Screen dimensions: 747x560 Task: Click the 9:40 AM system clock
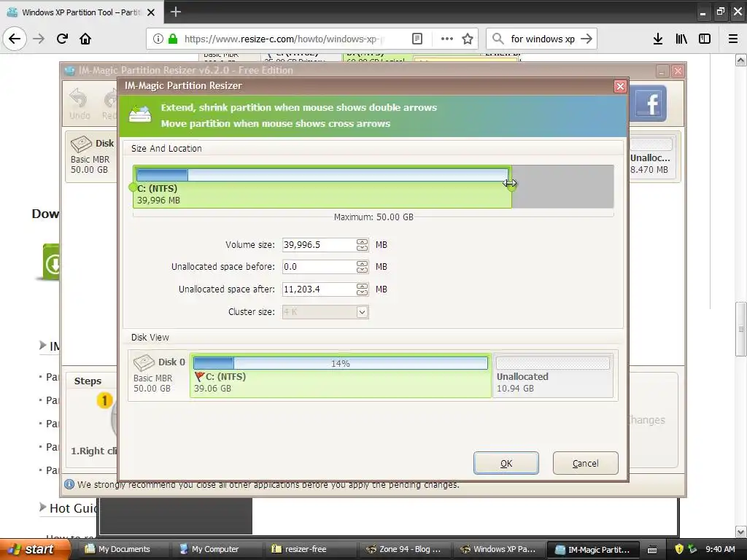click(720, 549)
